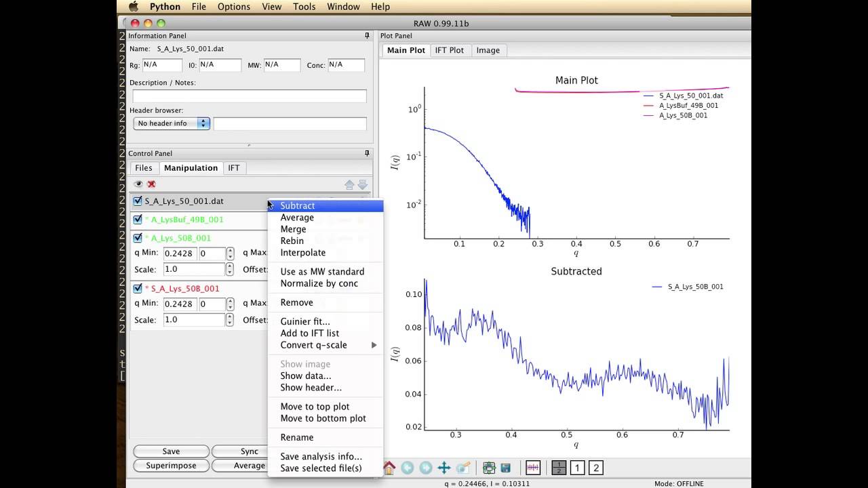Toggle checkbox for S_A_Lys_50B_001
The width and height of the screenshot is (868, 488).
click(138, 289)
